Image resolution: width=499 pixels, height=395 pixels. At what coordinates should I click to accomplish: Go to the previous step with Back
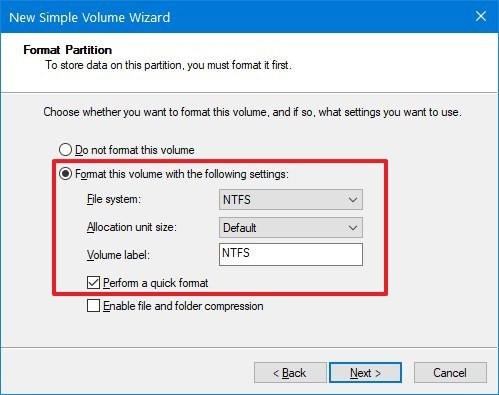(290, 373)
